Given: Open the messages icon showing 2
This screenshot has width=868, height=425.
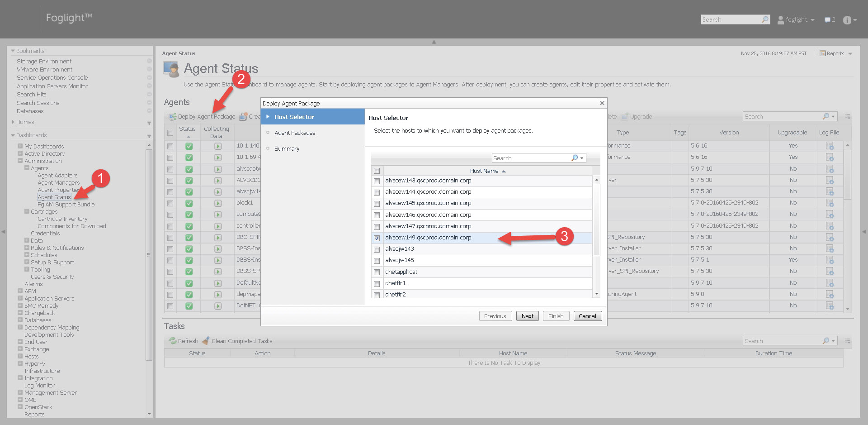Looking at the screenshot, I should pos(827,20).
